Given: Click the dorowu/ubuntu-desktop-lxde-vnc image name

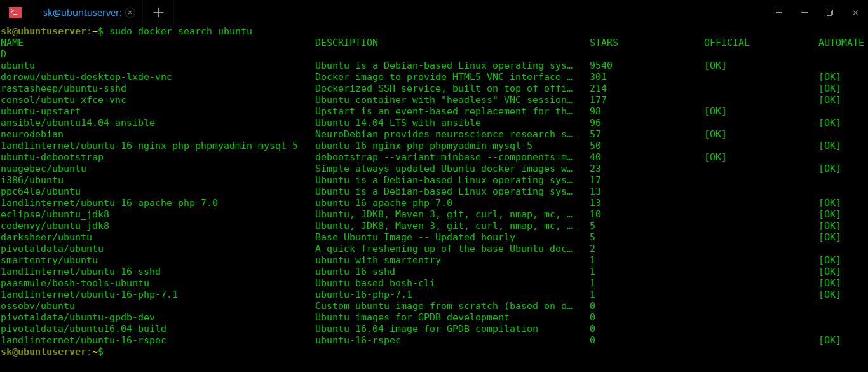Looking at the screenshot, I should (x=86, y=77).
